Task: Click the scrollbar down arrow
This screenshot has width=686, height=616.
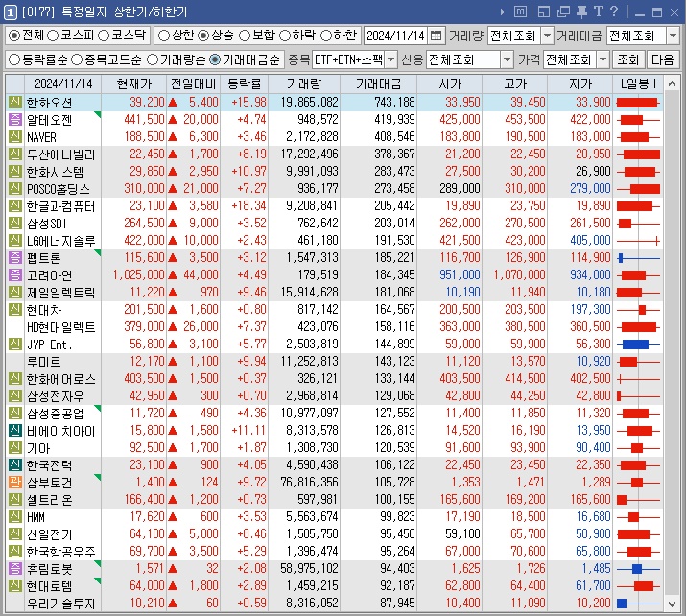Action: [x=672, y=604]
